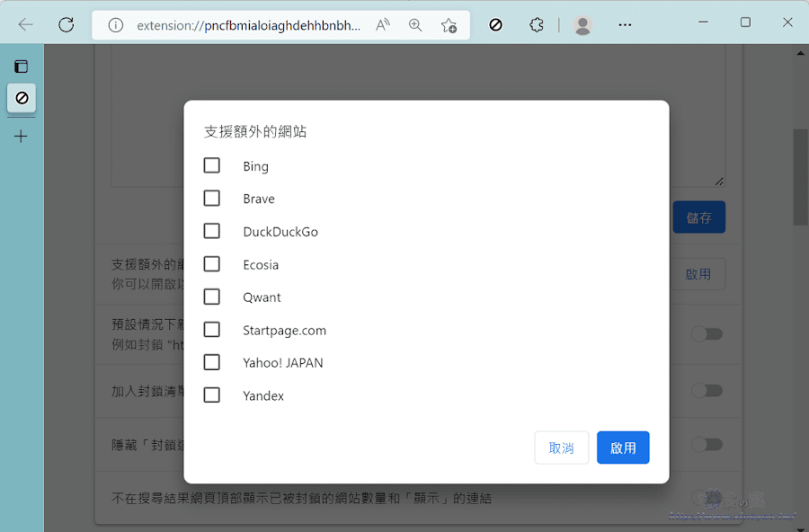
Task: Open the uBlacklist extension icon in toolbar
Action: point(495,24)
